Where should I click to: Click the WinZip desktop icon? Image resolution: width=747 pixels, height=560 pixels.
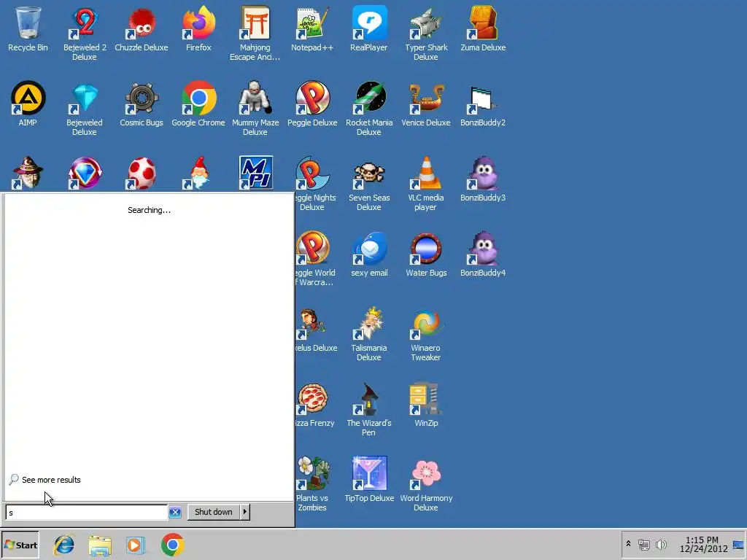click(426, 405)
